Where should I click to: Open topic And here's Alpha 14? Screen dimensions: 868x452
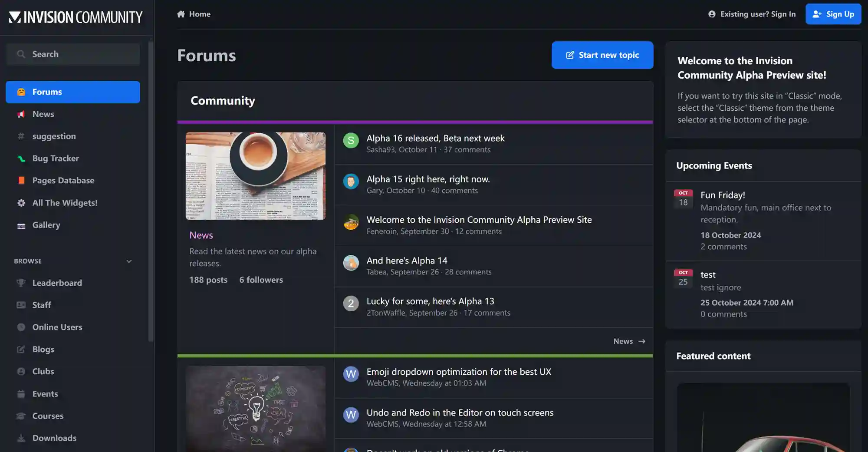click(407, 261)
